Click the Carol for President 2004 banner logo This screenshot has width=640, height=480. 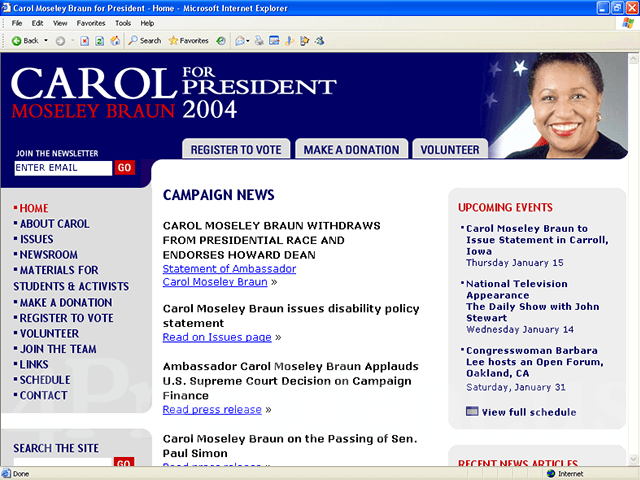point(173,93)
